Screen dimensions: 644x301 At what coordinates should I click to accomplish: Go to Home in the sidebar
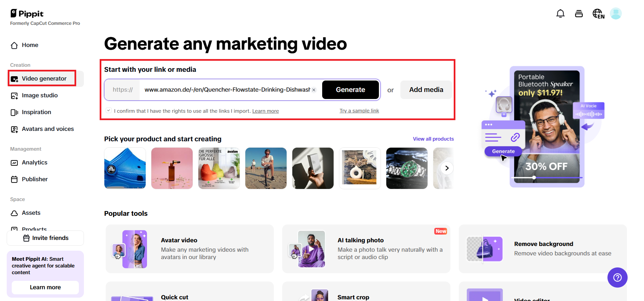pos(30,45)
